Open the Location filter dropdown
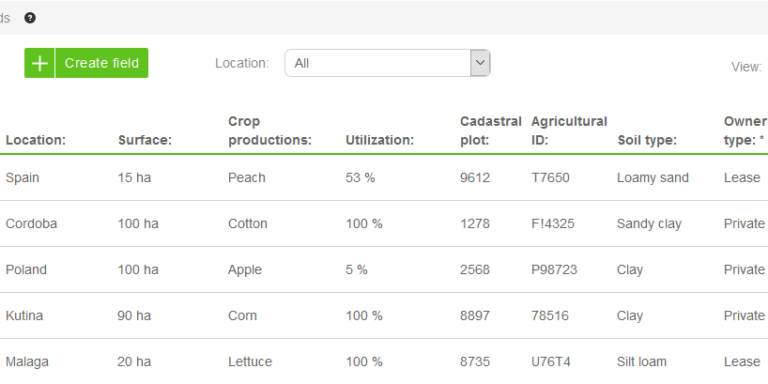This screenshot has width=768, height=384. click(387, 63)
